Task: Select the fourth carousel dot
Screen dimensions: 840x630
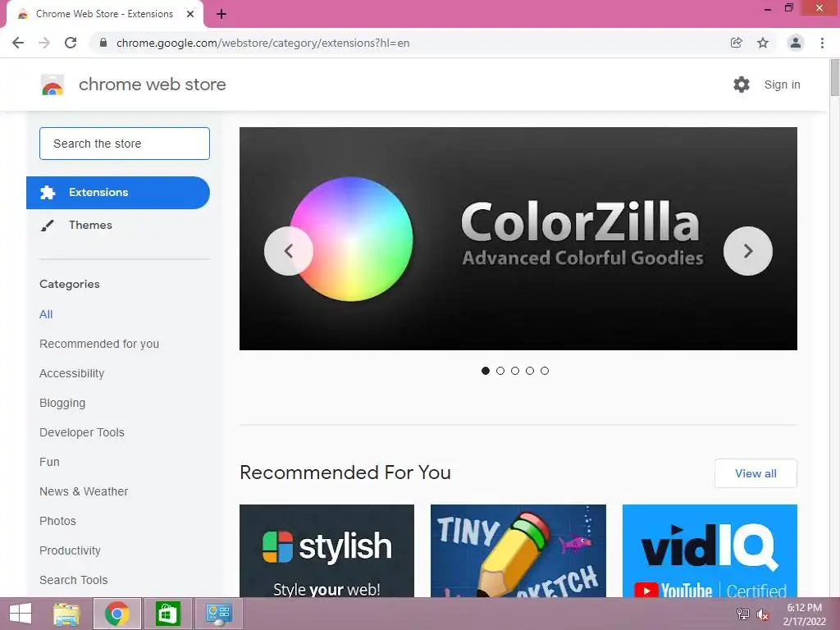Action: click(530, 371)
